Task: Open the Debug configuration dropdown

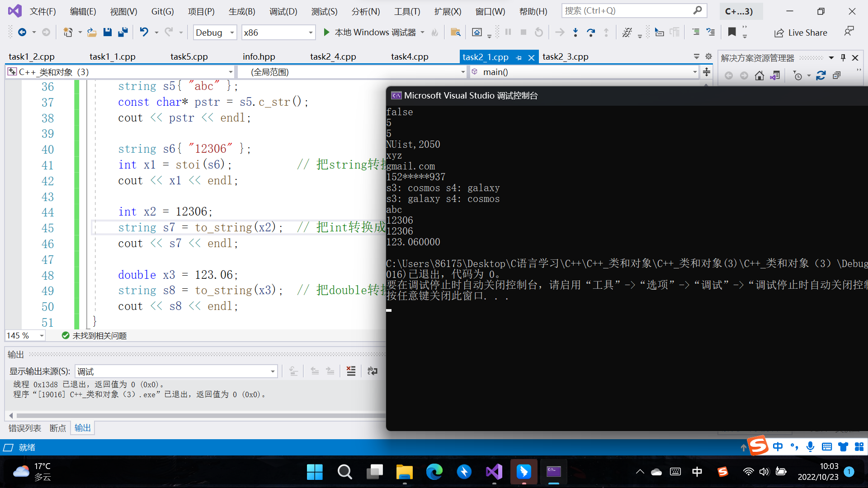Action: pyautogui.click(x=232, y=33)
